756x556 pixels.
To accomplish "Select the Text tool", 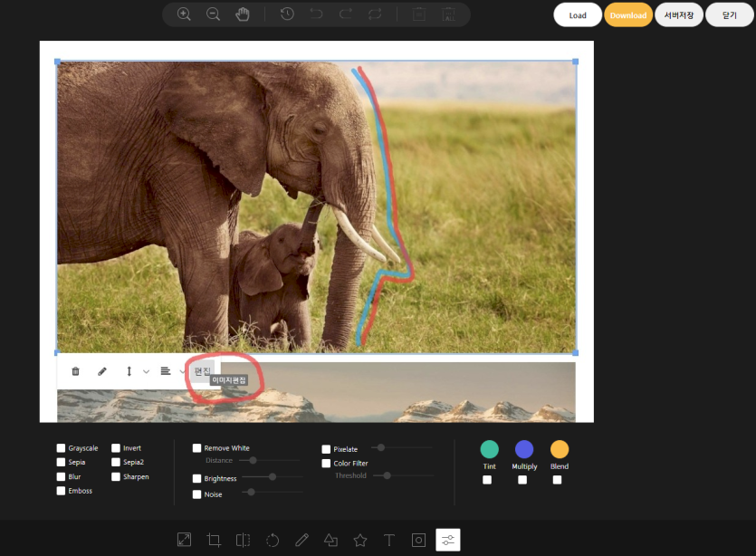I will (389, 541).
